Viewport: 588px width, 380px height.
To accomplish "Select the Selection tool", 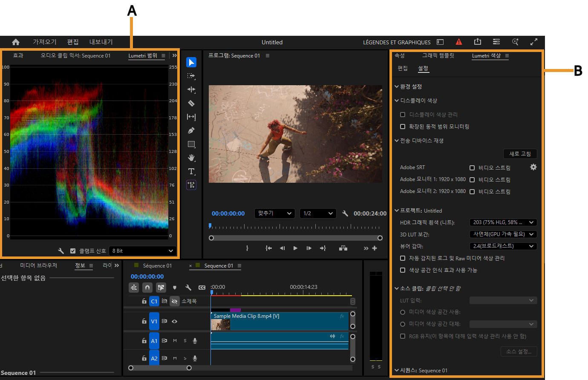I will click(x=191, y=62).
